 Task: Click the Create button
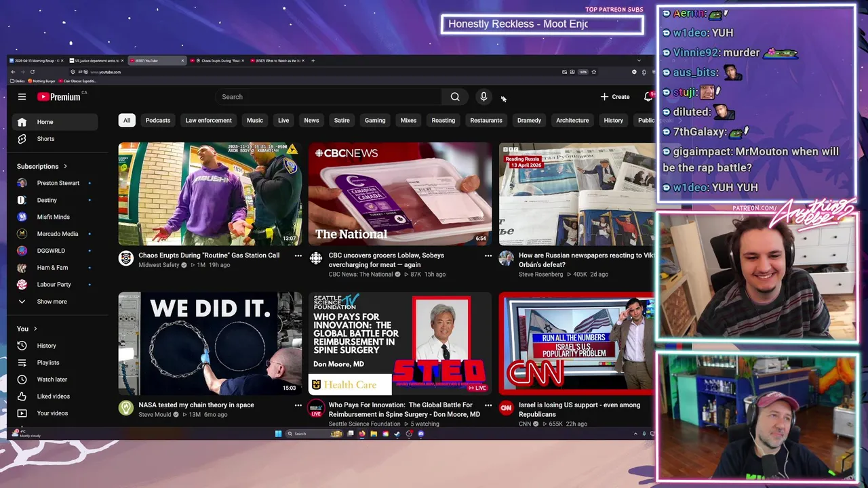click(615, 97)
